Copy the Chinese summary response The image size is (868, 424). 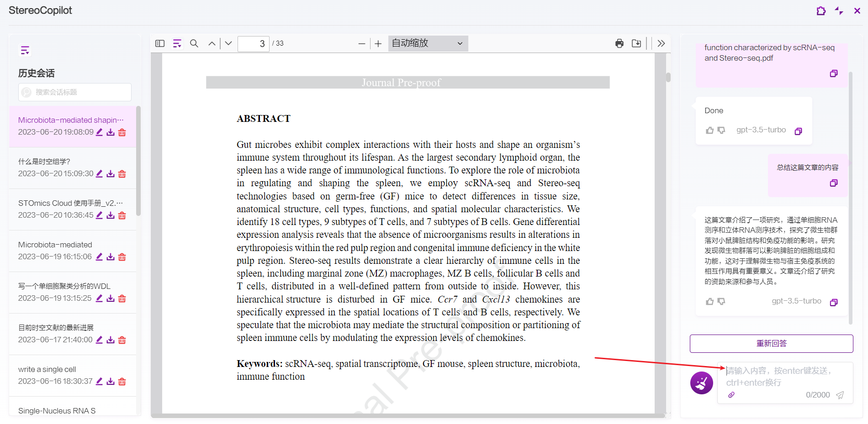(x=834, y=303)
